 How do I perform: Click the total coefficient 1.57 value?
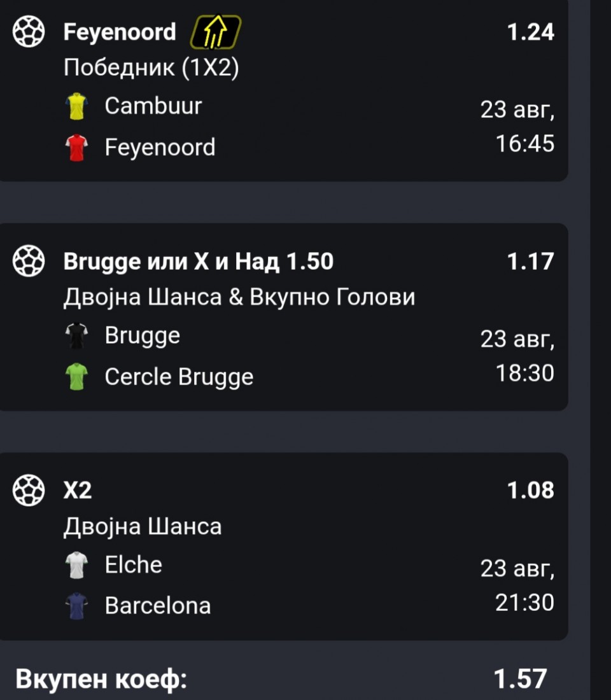[x=521, y=679]
